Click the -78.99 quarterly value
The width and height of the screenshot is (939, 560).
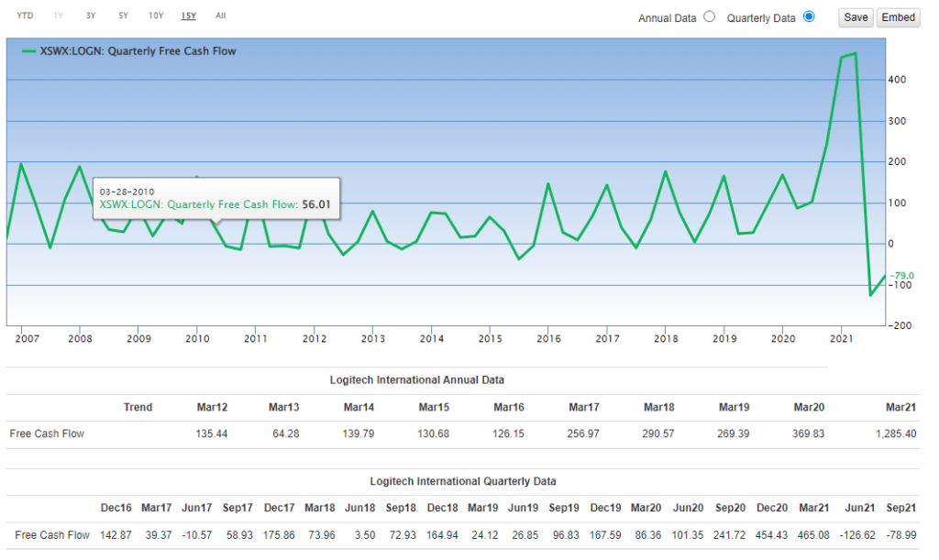[900, 535]
